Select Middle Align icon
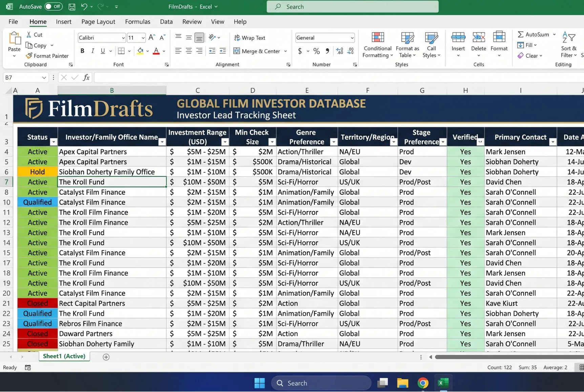This screenshot has height=392, width=584. point(189,37)
